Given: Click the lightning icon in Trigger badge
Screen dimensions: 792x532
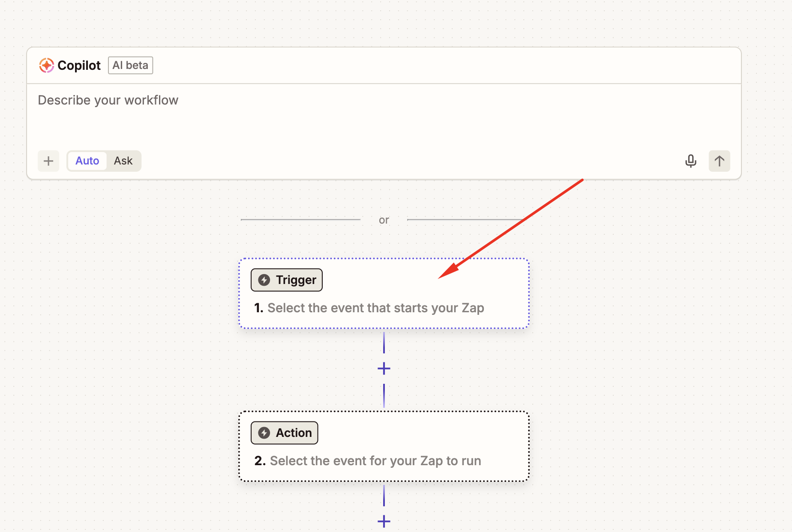Looking at the screenshot, I should (x=264, y=280).
